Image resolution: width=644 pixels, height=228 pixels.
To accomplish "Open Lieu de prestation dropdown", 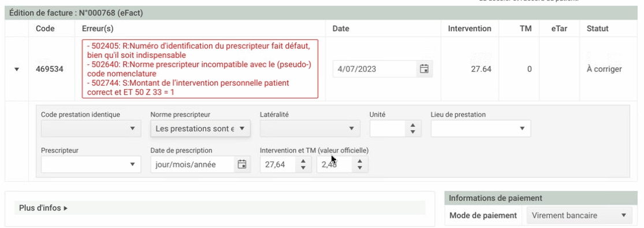I will pyautogui.click(x=481, y=128).
